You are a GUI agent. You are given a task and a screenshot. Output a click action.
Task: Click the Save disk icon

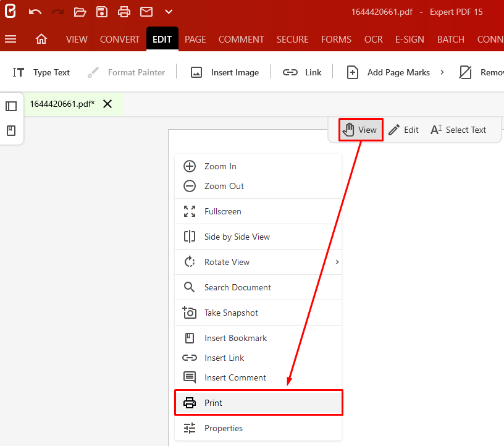pos(102,12)
